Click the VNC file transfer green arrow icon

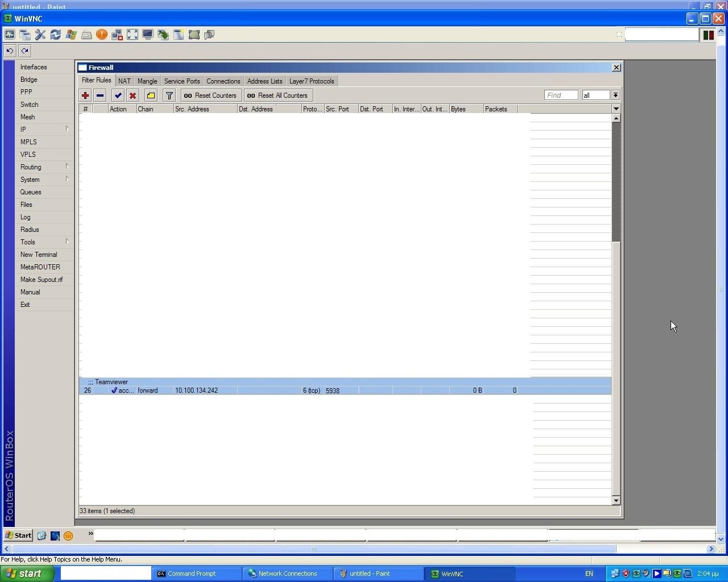[x=163, y=35]
